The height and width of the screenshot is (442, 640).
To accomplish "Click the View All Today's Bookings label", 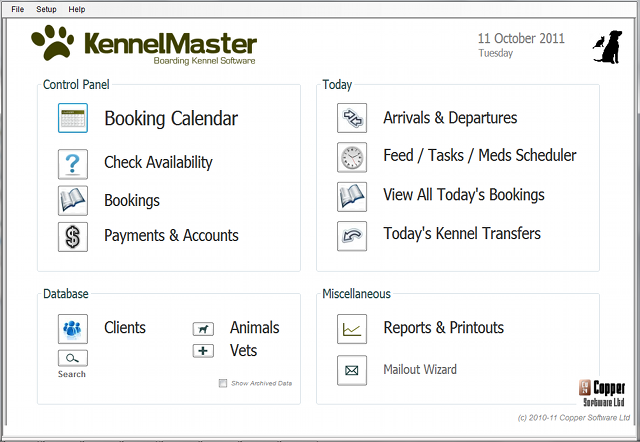I will (x=464, y=195).
